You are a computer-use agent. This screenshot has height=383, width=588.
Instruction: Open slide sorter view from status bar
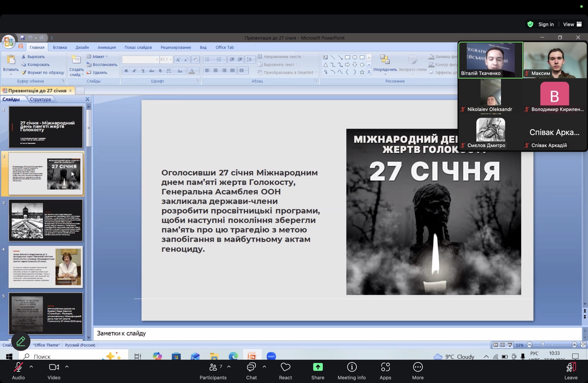502,345
